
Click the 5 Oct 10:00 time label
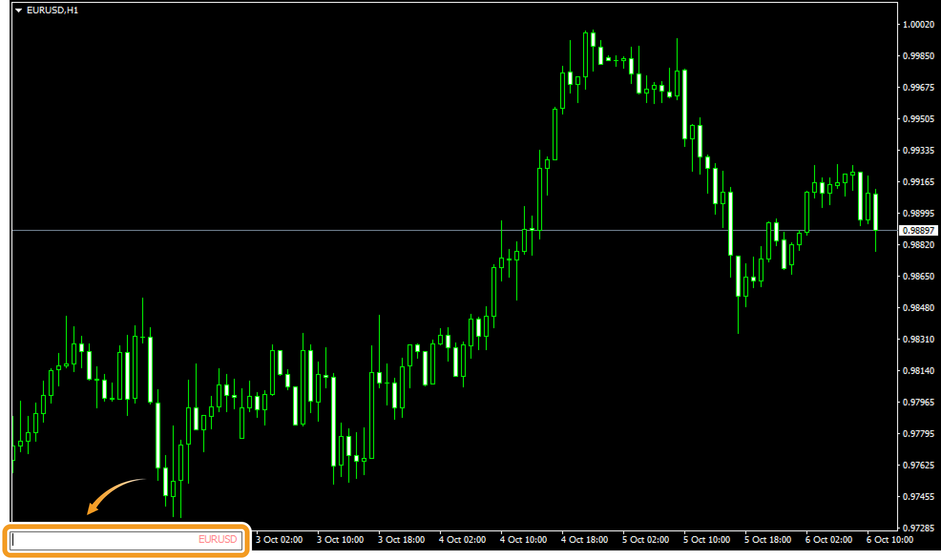[707, 539]
